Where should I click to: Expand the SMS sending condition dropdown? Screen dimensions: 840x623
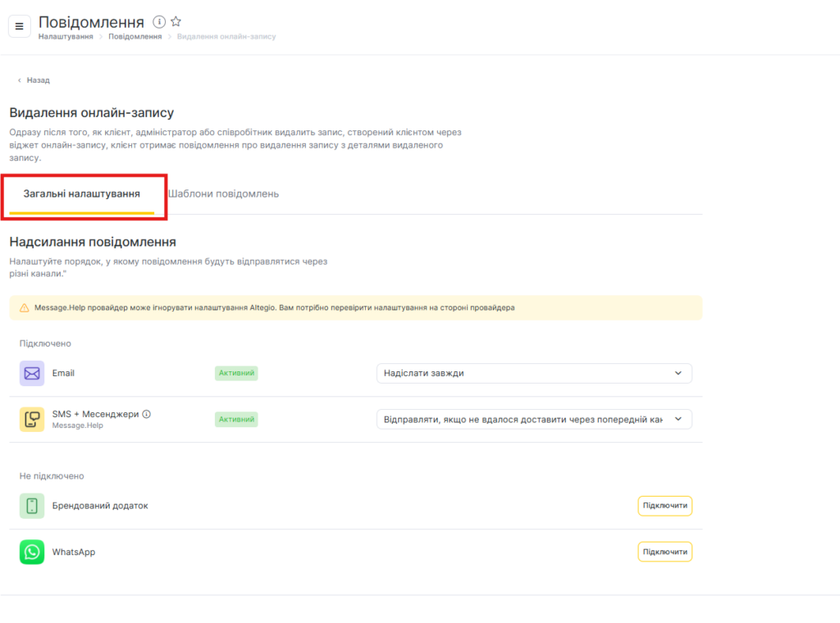(533, 419)
